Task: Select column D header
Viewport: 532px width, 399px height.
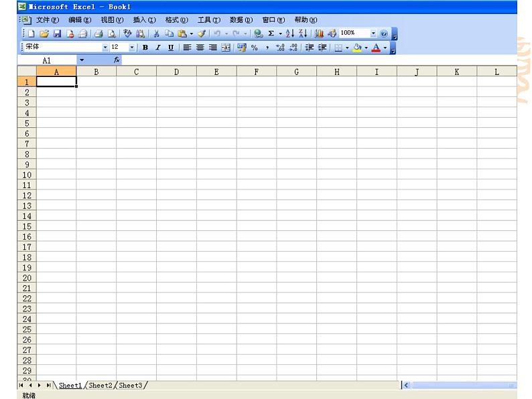Action: [x=176, y=72]
